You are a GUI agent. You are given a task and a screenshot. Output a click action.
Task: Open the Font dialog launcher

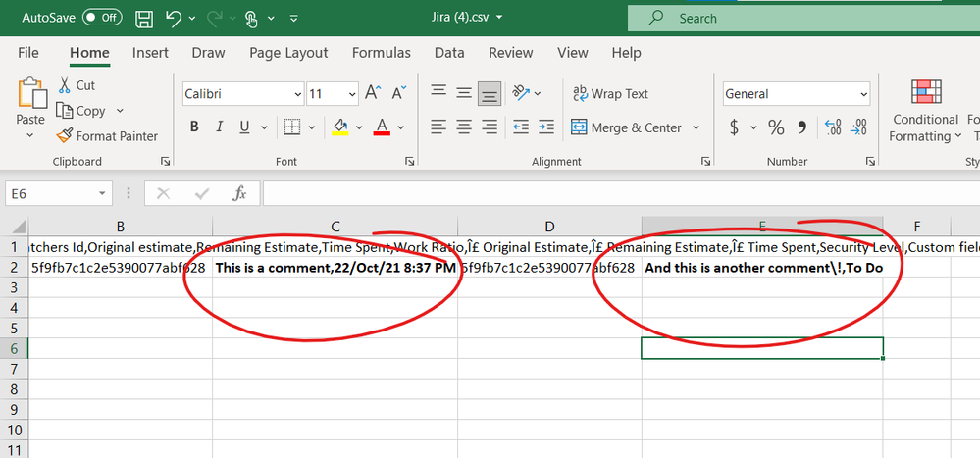(x=409, y=161)
